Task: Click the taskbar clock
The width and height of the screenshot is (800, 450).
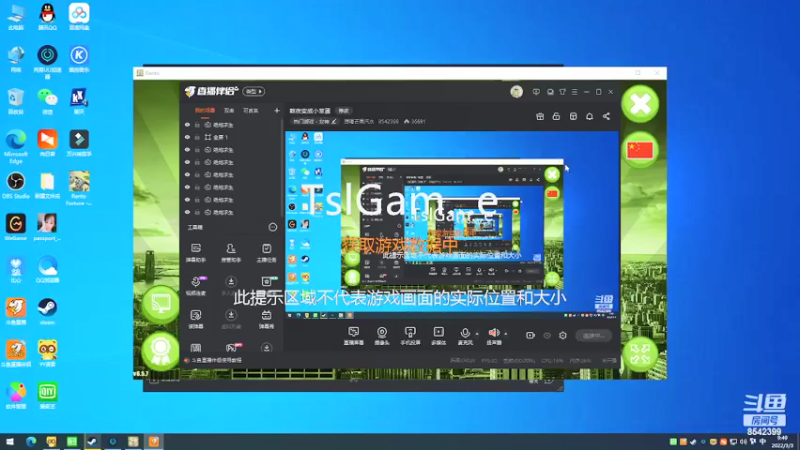Action: (x=782, y=442)
